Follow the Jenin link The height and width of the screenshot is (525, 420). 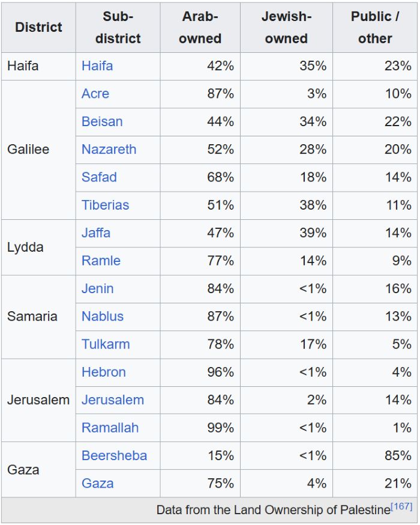pos(98,288)
